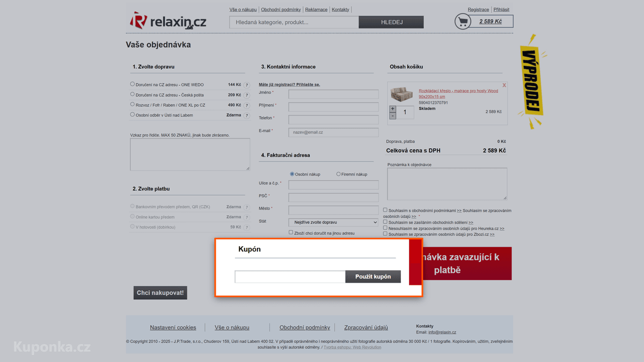Select Firemní nákup option
Image resolution: width=644 pixels, height=362 pixels.
pyautogui.click(x=339, y=174)
